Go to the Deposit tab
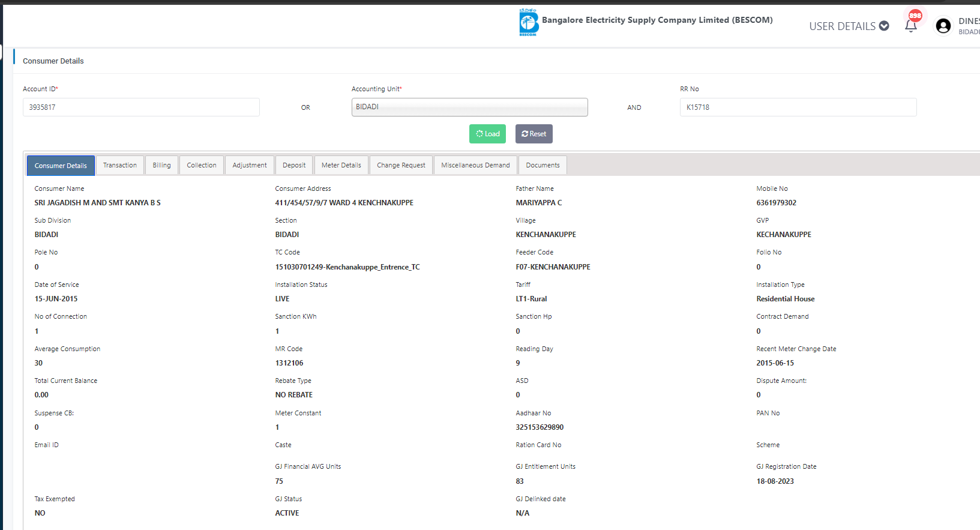This screenshot has height=530, width=980. click(294, 165)
